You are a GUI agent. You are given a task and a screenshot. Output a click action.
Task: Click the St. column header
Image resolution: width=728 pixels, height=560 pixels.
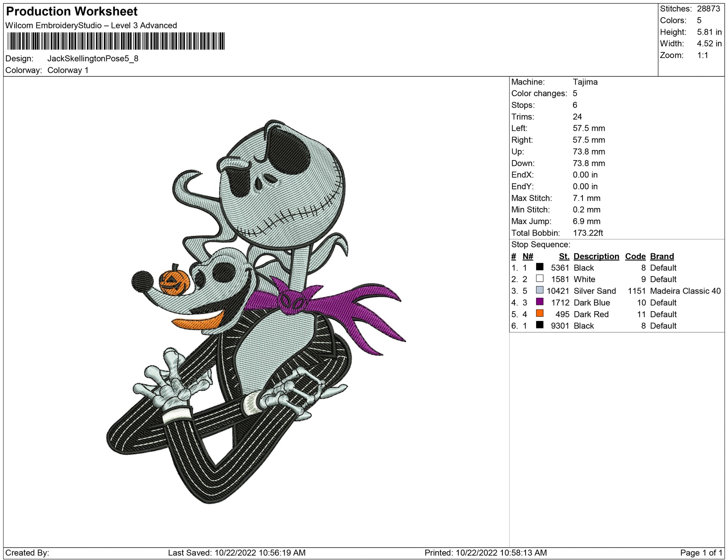pos(564,256)
